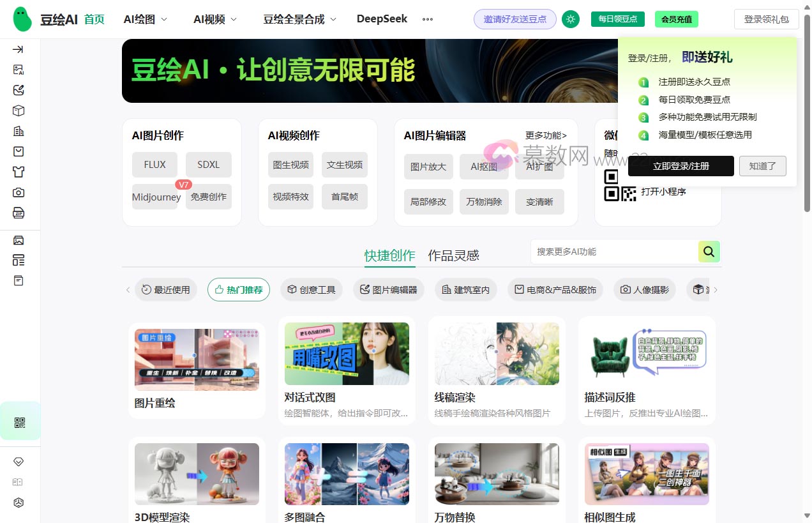812x523 pixels.
Task: Open the 会员充值 page
Action: pos(677,19)
